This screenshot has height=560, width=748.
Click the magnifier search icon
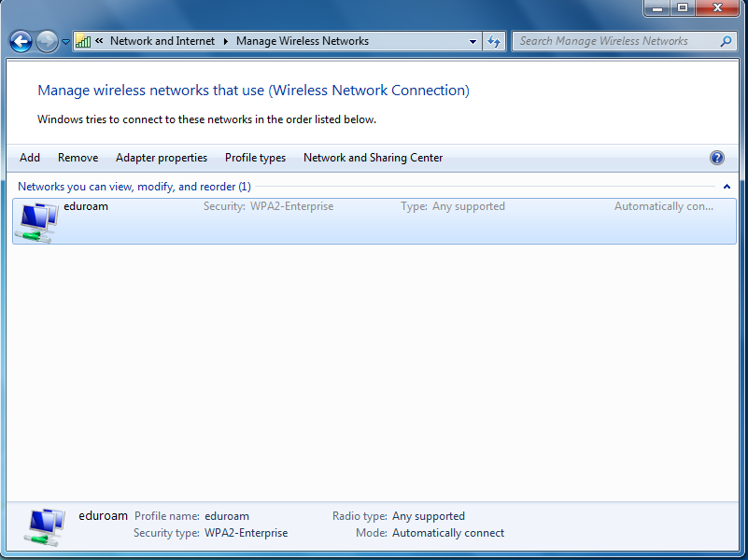click(726, 41)
